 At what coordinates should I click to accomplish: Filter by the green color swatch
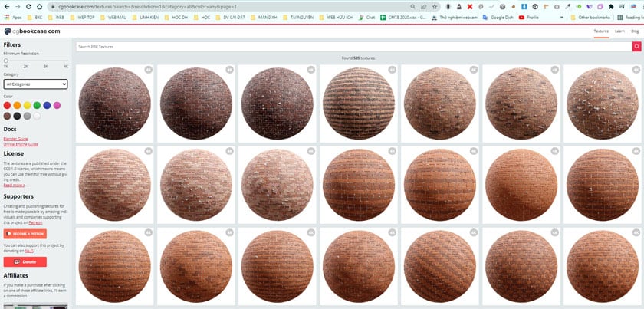(x=37, y=105)
